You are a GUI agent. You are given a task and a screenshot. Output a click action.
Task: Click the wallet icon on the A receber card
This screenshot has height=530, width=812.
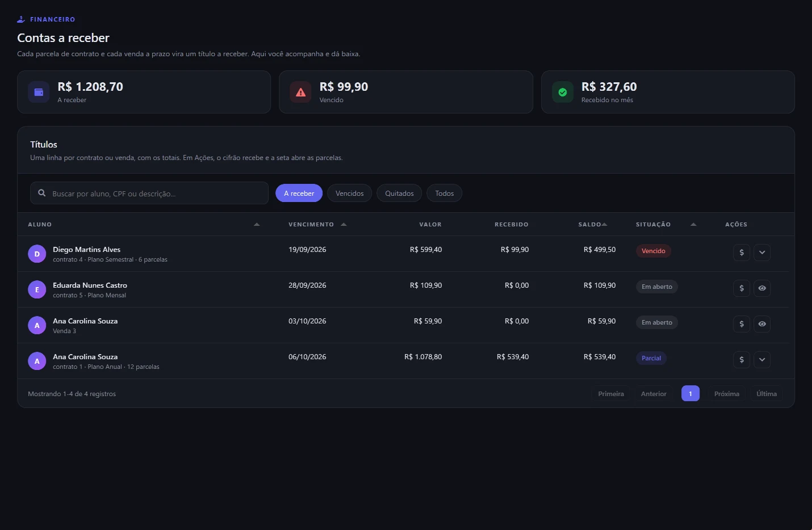click(39, 92)
